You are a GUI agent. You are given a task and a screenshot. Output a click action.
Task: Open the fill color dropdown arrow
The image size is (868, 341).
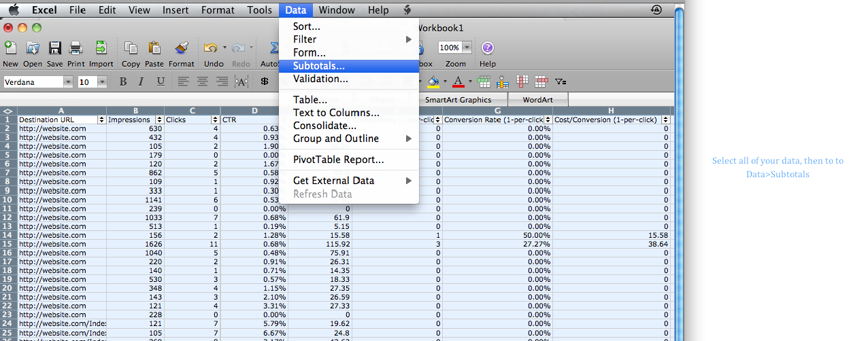coord(445,82)
